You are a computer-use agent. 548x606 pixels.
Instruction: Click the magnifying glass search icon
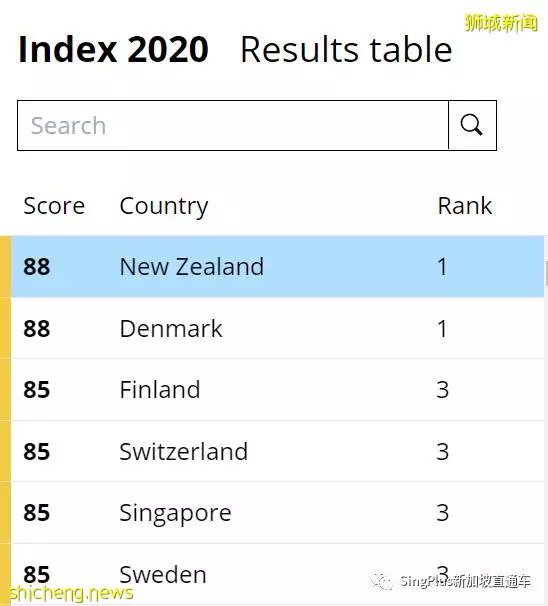pyautogui.click(x=472, y=125)
